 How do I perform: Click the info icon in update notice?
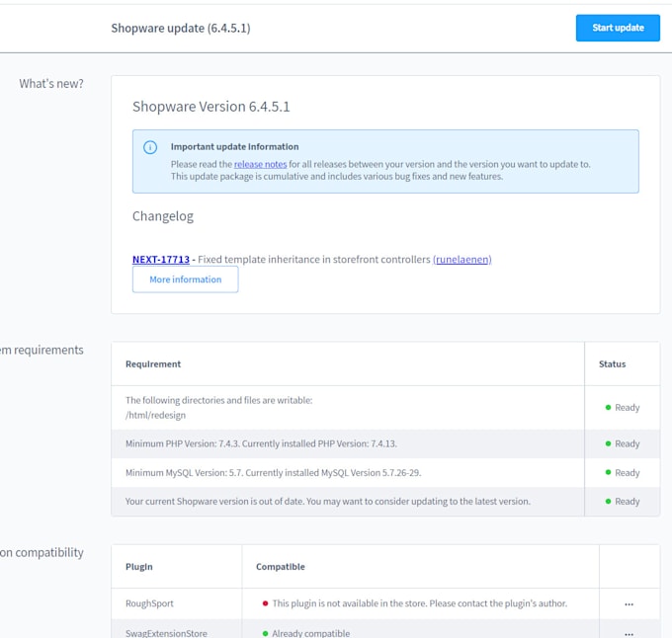pos(150,147)
